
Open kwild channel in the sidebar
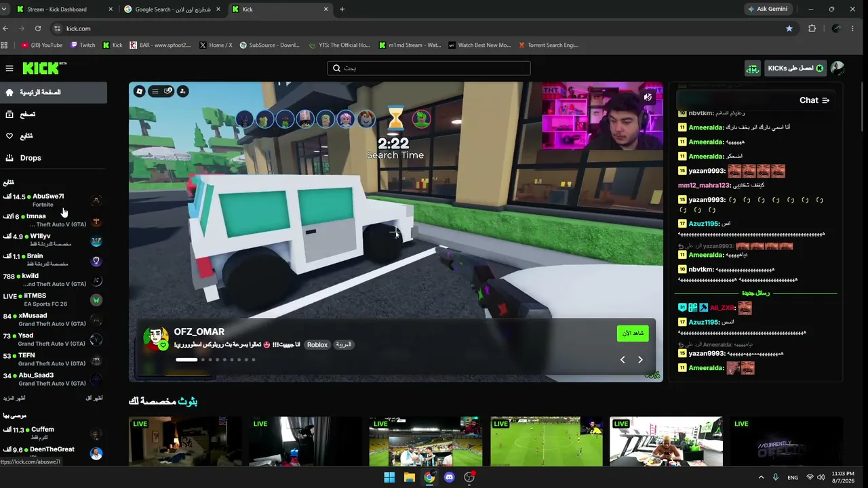53,280
